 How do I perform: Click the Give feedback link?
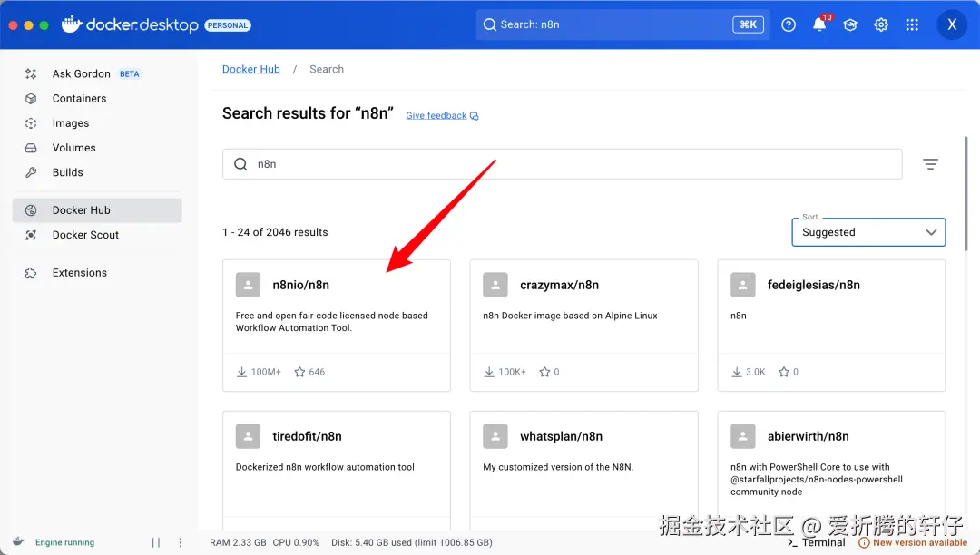point(442,115)
